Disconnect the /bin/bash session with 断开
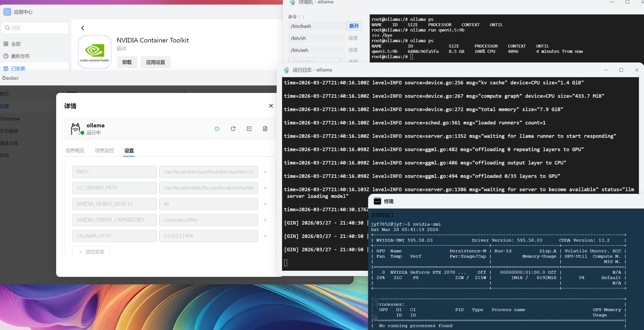This screenshot has height=330, width=644. tap(354, 26)
